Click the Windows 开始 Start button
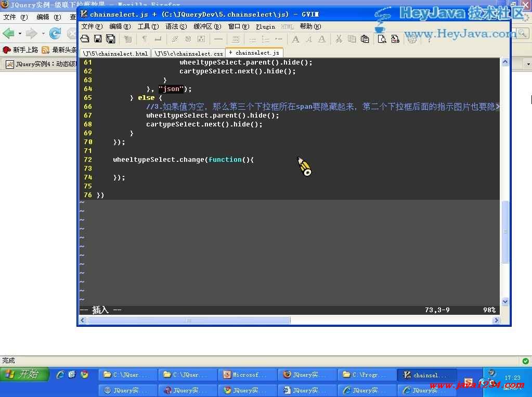The height and width of the screenshot is (397, 532). [24, 374]
